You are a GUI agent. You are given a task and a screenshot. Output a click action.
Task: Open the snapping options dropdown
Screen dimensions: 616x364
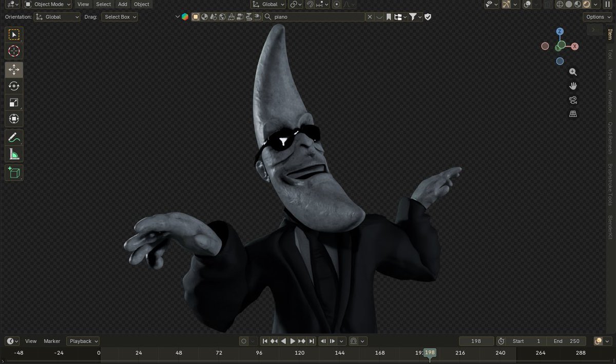[322, 4]
